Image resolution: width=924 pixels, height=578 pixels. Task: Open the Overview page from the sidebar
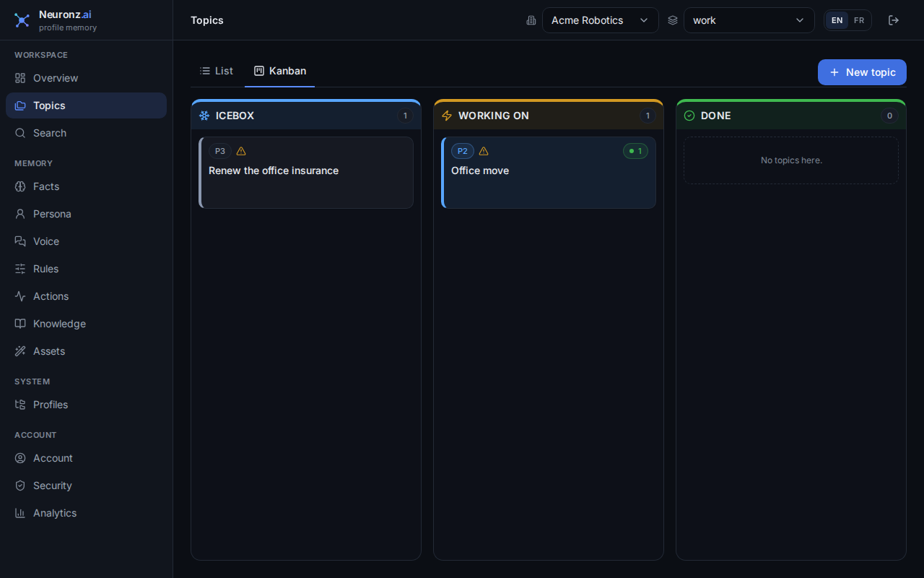pos(86,78)
